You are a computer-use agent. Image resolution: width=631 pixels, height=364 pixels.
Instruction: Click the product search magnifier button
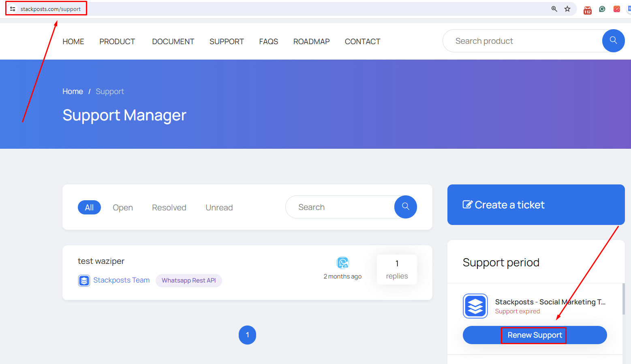point(613,41)
